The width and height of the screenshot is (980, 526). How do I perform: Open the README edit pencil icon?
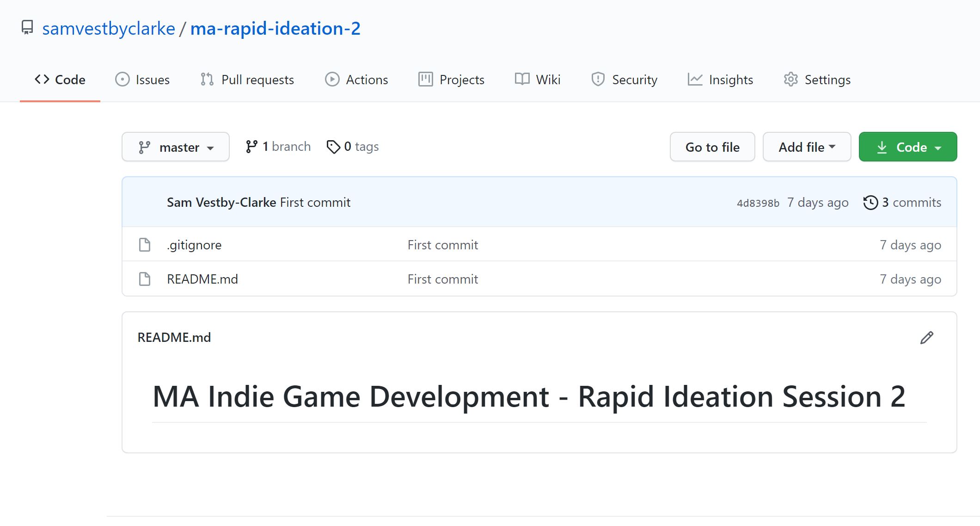click(x=926, y=338)
